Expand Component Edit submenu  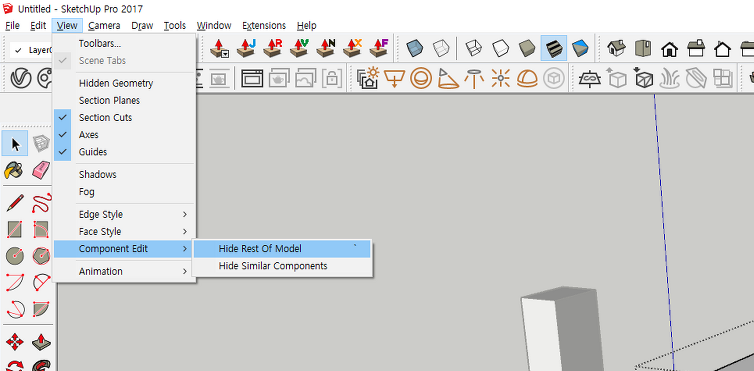(x=125, y=248)
